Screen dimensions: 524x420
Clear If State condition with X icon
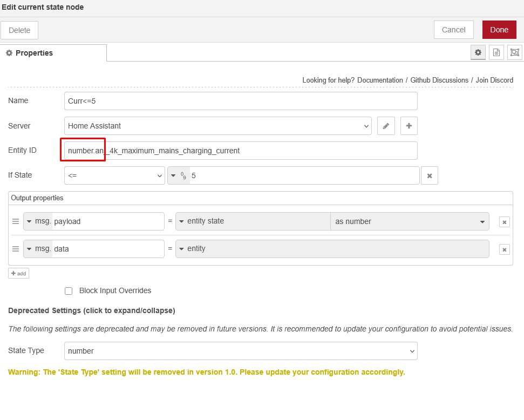pyautogui.click(x=430, y=175)
